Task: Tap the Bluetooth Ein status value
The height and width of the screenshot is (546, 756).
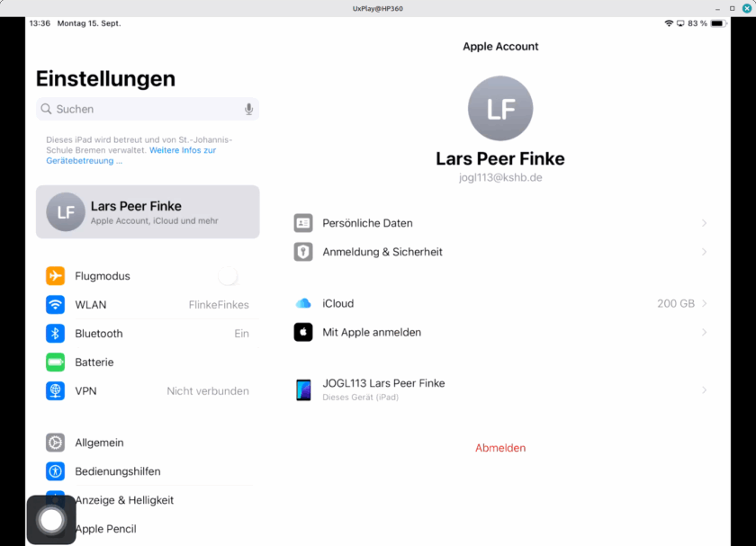Action: tap(241, 334)
